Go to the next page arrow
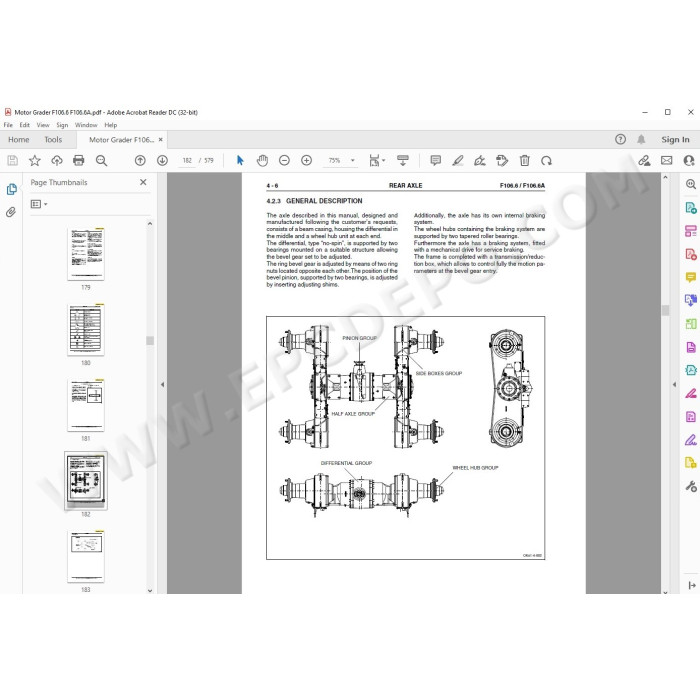Image resolution: width=700 pixels, height=700 pixels. (162, 160)
